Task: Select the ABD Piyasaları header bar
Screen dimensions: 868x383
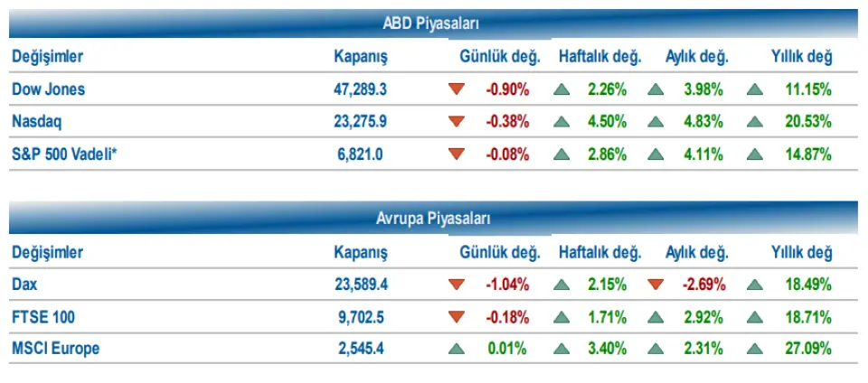Action: [434, 23]
